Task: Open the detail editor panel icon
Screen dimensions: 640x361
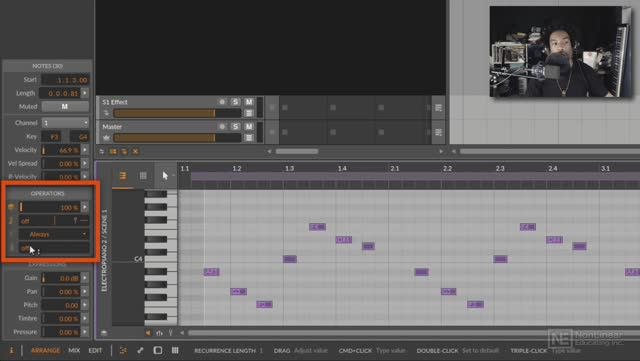Action: click(123, 350)
